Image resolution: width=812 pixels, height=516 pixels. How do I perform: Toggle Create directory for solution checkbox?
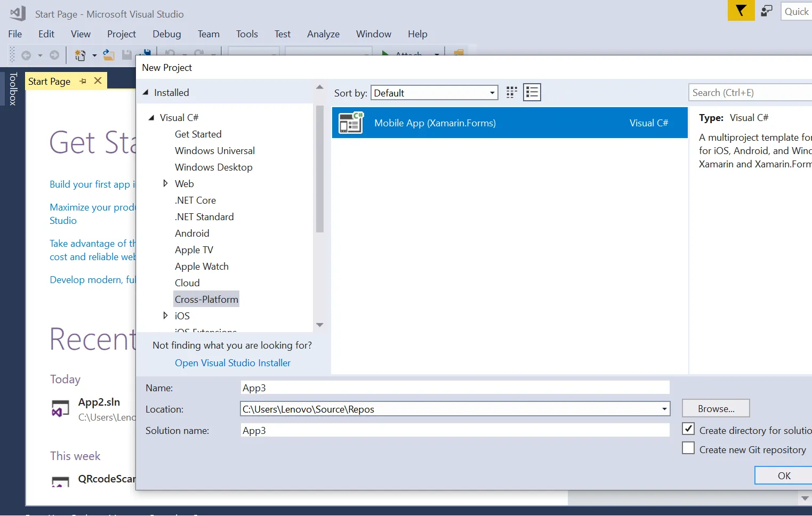(x=688, y=429)
